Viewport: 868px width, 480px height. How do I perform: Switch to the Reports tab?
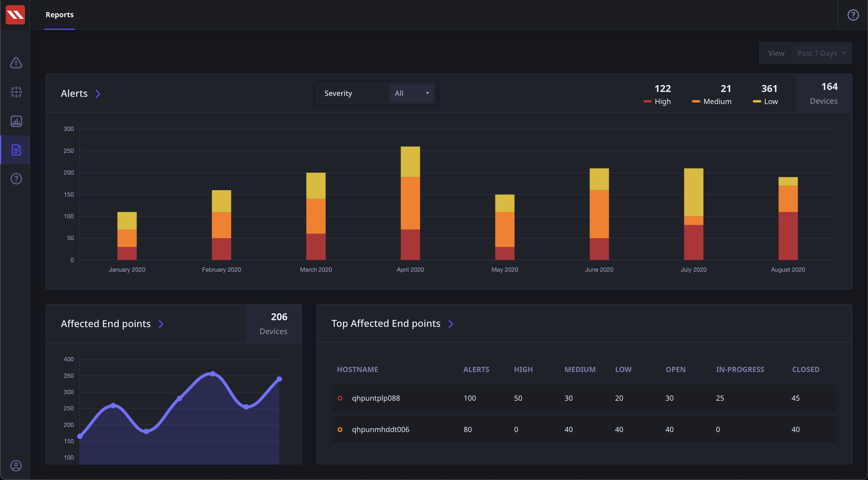(x=60, y=15)
